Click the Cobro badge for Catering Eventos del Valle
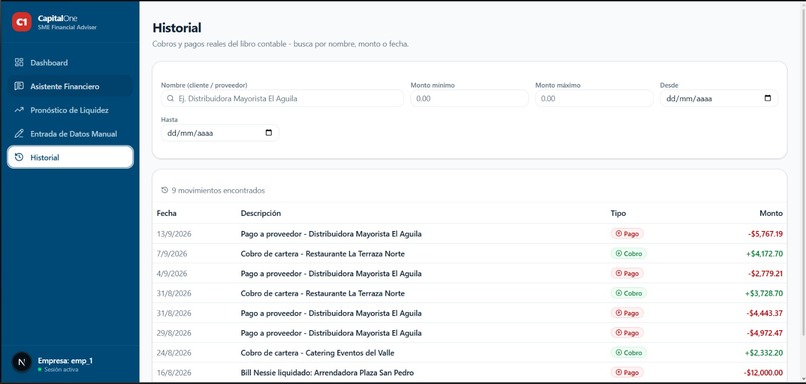806x384 pixels. [629, 353]
